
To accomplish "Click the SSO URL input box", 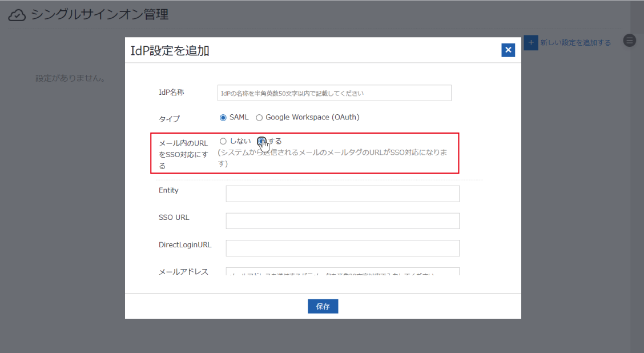I will click(x=343, y=221).
